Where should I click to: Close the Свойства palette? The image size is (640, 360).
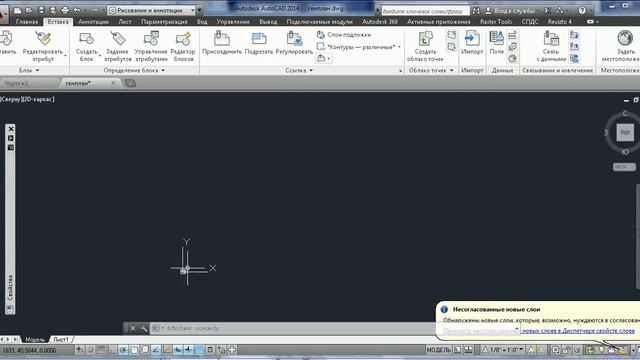tap(11, 129)
